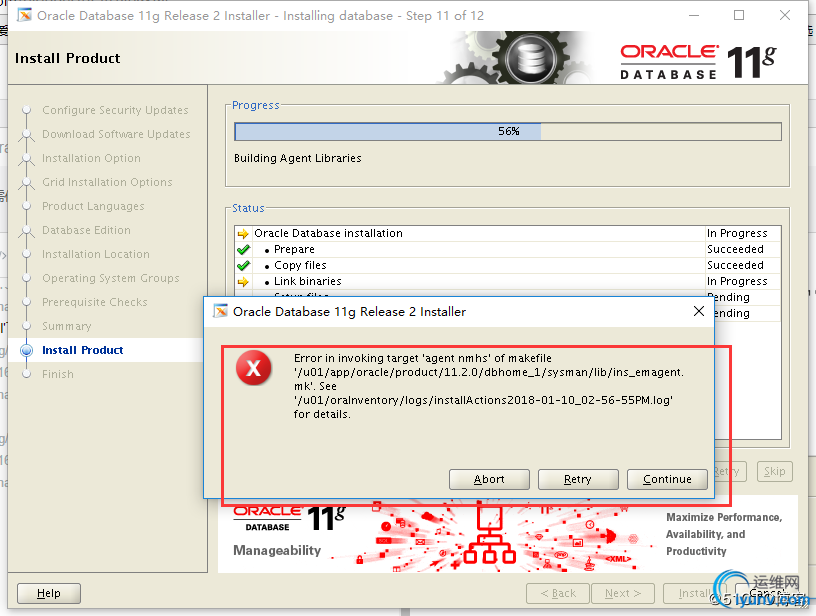Select Download Software Updates step
This screenshot has width=816, height=616.
point(116,134)
